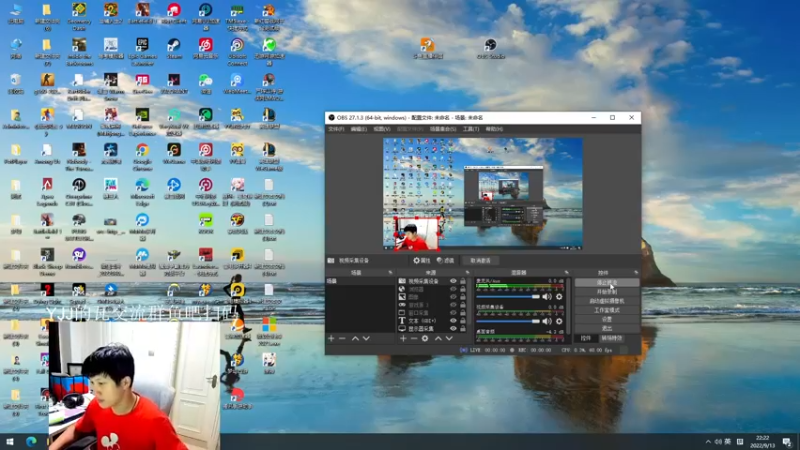
Task: Toggle visibility of 文本 (GDI+) source
Action: click(x=453, y=321)
